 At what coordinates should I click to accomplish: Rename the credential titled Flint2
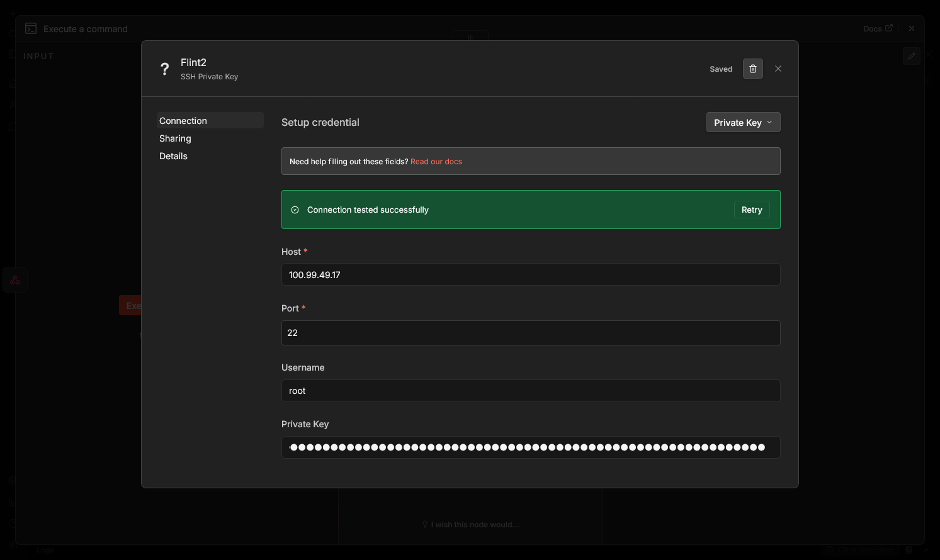(x=193, y=62)
